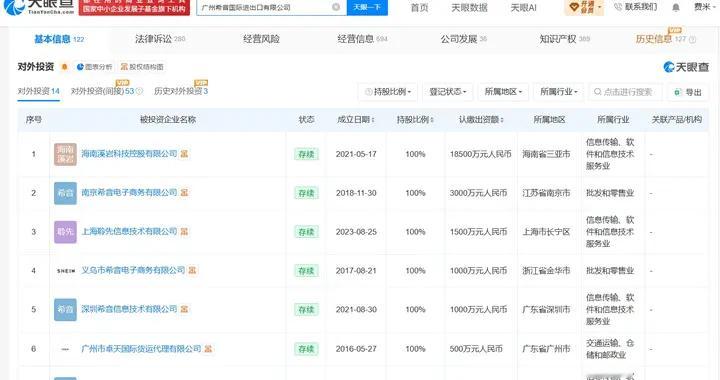Click the 聆先 company logo thumbnail
The width and height of the screenshot is (720, 380).
coord(65,232)
